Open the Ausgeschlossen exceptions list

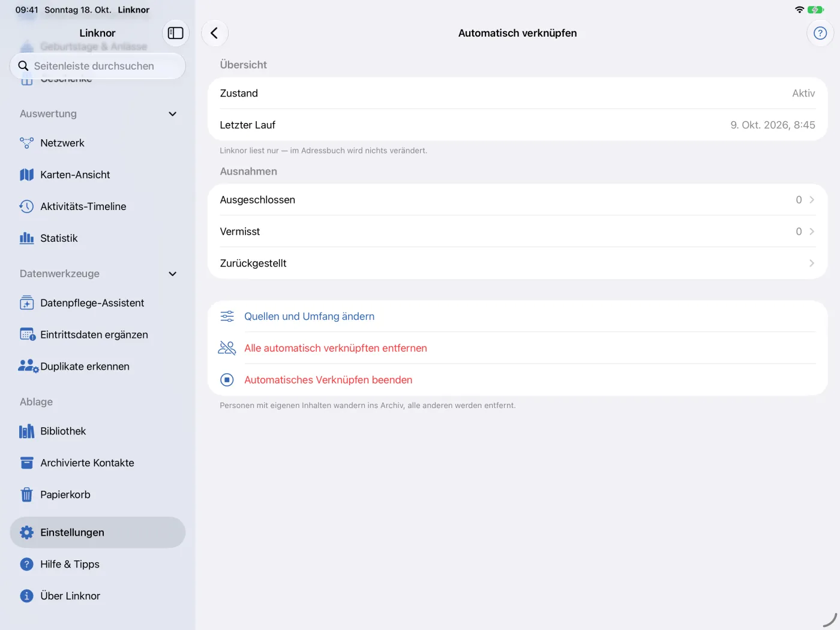coord(517,200)
